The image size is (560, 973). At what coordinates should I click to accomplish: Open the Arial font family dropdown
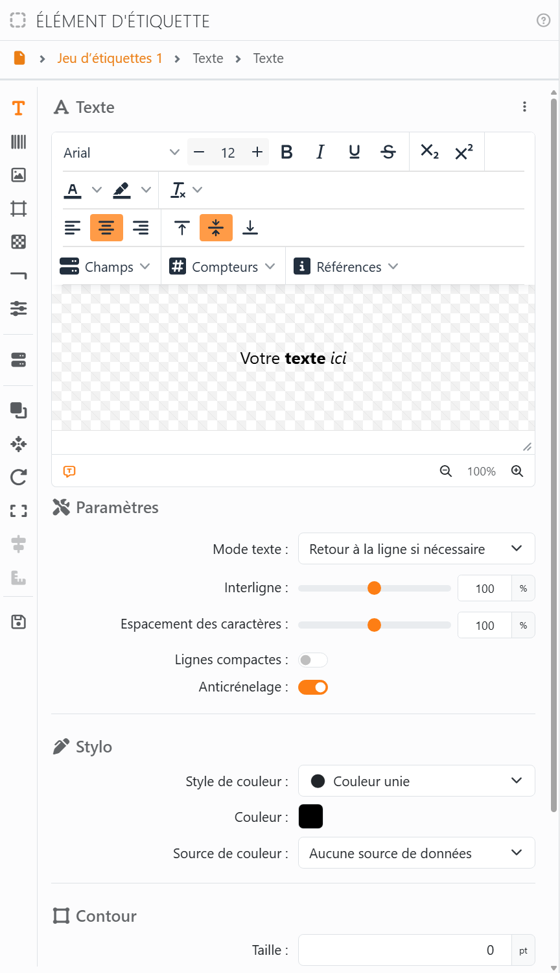(x=121, y=152)
